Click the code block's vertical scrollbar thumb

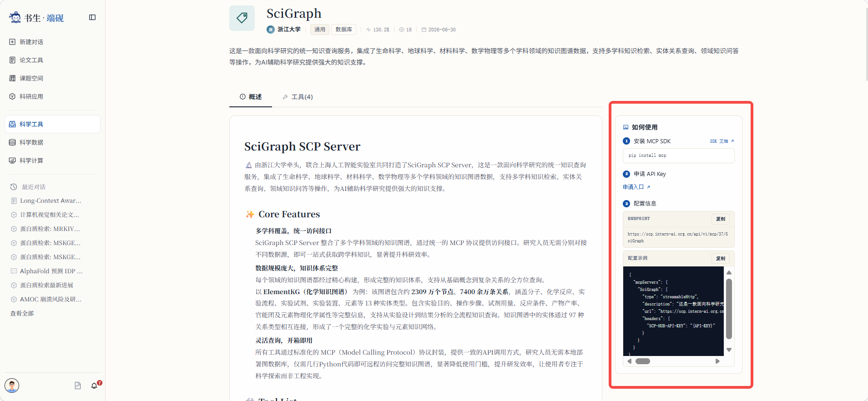(729, 309)
